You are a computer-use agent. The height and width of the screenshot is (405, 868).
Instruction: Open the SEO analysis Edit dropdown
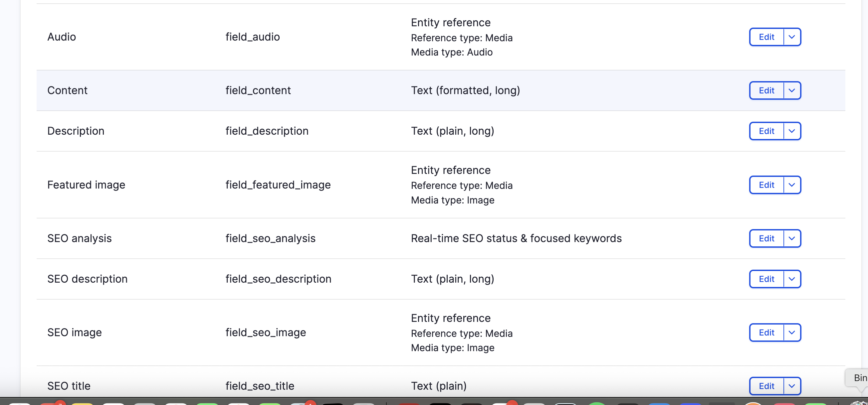tap(792, 238)
